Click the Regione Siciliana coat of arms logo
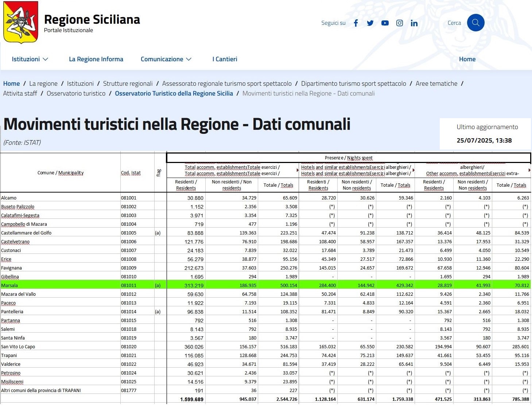 [21, 22]
